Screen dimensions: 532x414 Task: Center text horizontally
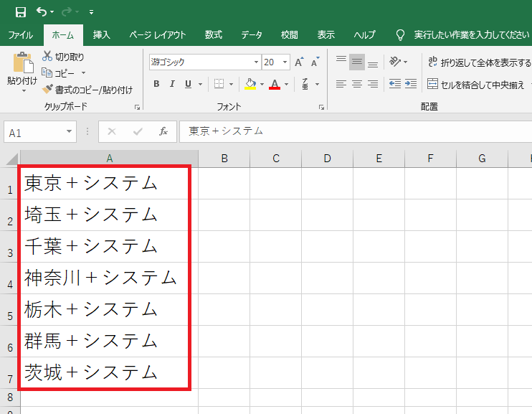point(357,84)
